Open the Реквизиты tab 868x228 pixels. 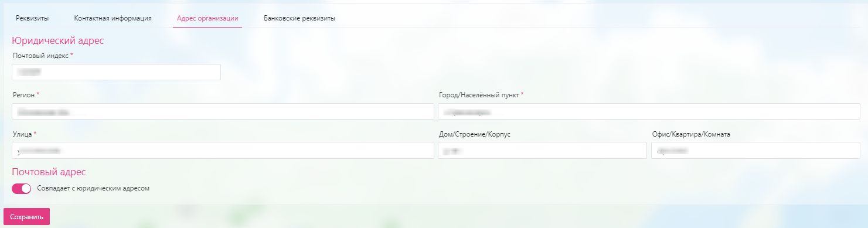click(x=32, y=18)
